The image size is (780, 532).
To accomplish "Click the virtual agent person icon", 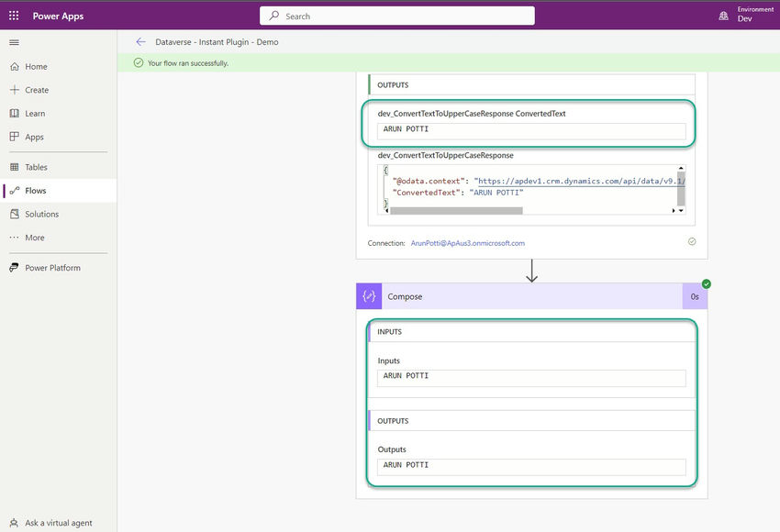I will coord(14,523).
